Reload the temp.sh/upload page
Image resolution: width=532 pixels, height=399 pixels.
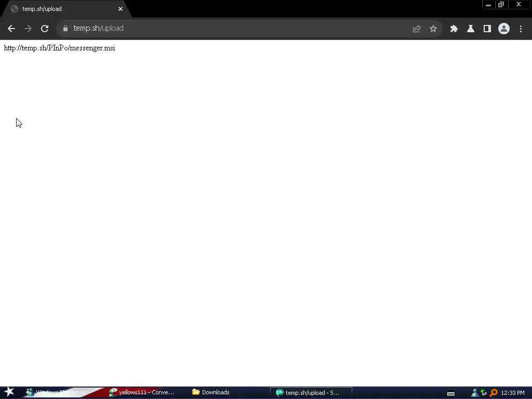45,29
